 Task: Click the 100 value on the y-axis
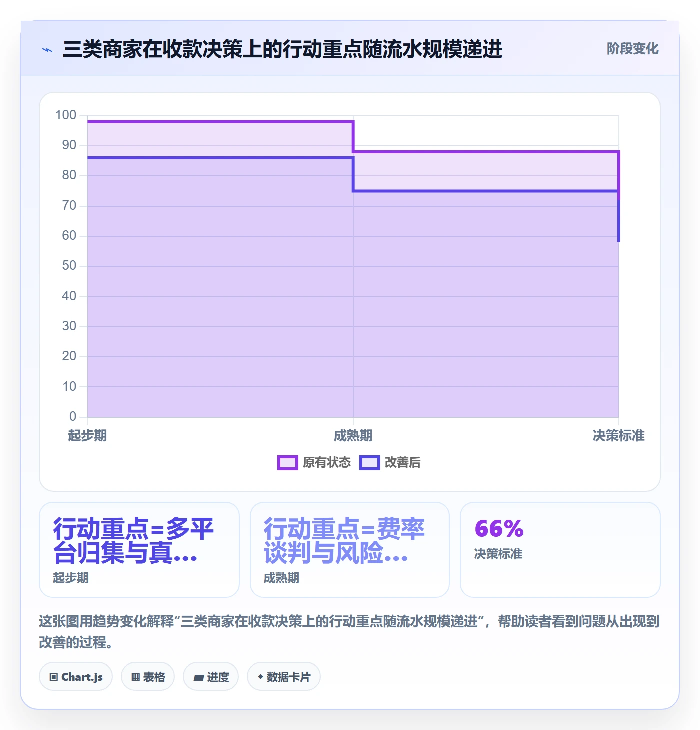[x=66, y=115]
